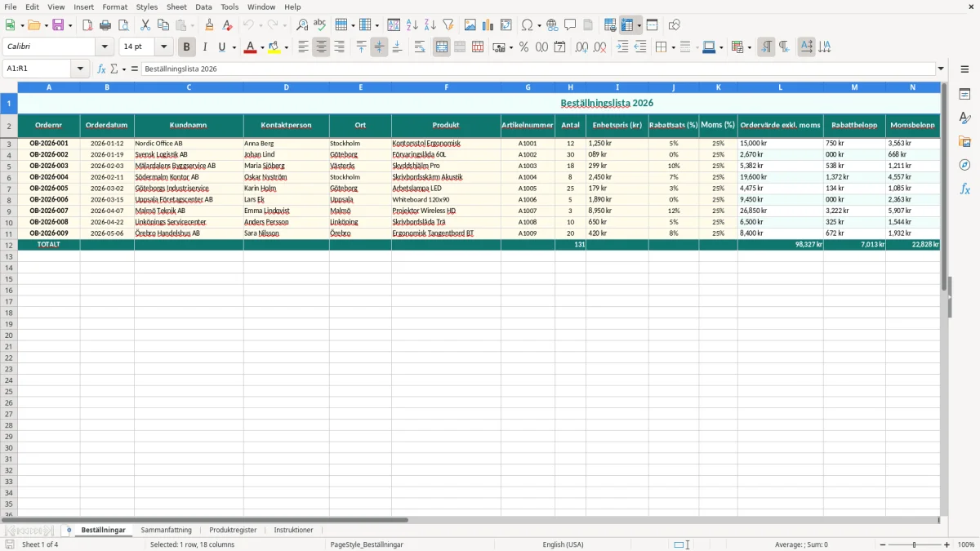Screen dimensions: 980x551
Task: Click the Merge and Center Cells icon
Action: tap(442, 47)
